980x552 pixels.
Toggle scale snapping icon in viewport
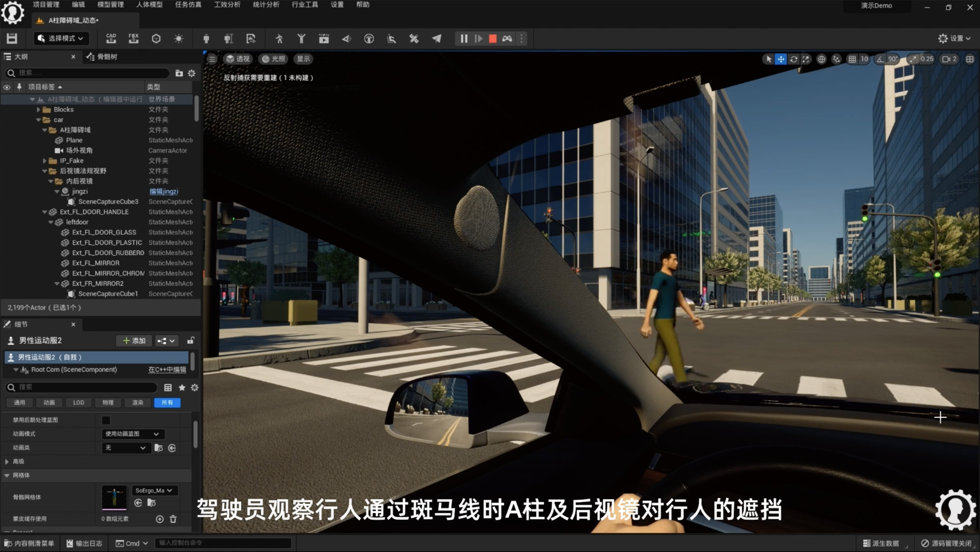pyautogui.click(x=913, y=59)
